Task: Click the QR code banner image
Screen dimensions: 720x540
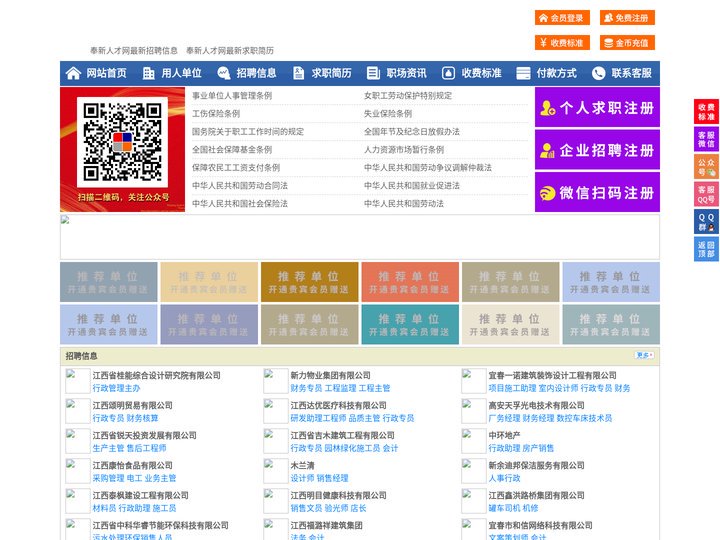Action: tap(123, 149)
